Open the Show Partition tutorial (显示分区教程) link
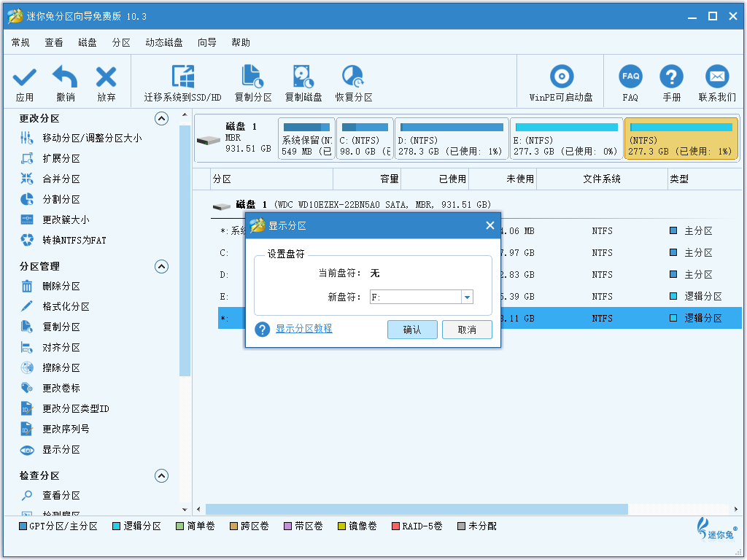Image resolution: width=747 pixels, height=560 pixels. coord(304,329)
